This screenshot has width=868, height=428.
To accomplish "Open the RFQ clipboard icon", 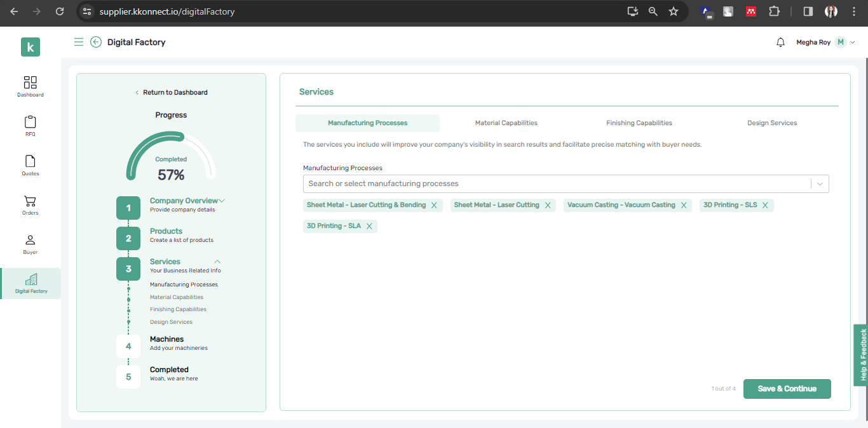I will click(31, 122).
